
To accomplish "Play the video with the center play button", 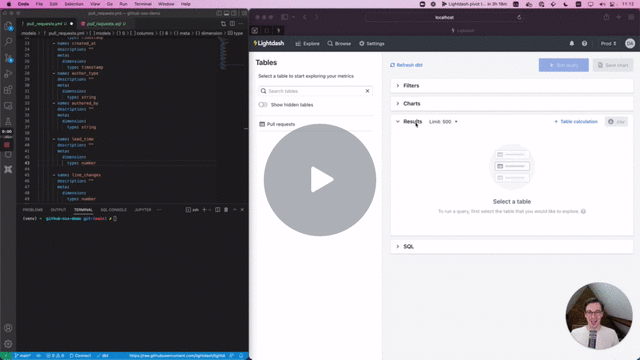I will (x=320, y=180).
